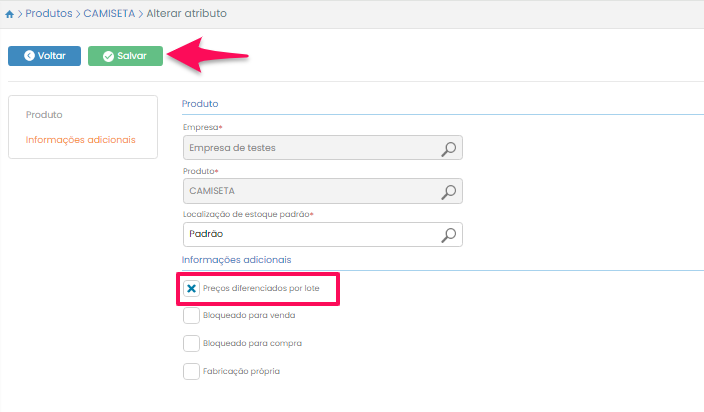Switch to Informações adicionais in side menu

tap(80, 139)
